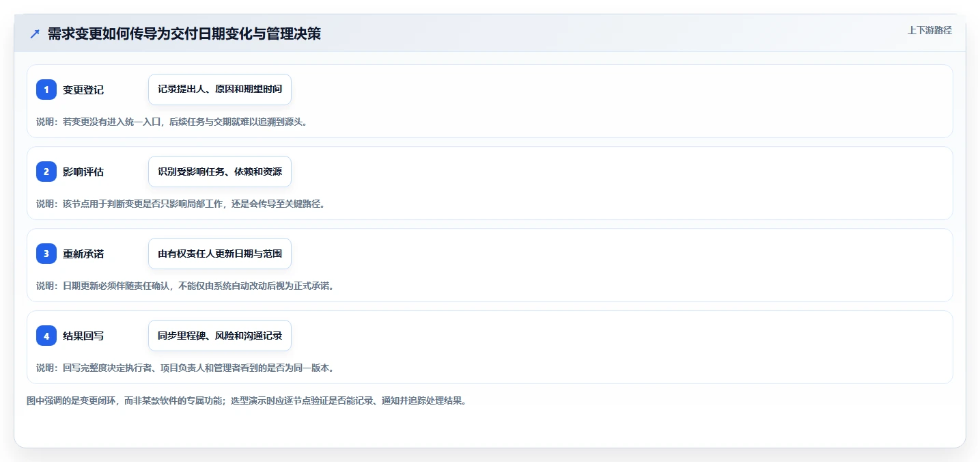This screenshot has height=462, width=980.
Task: Click the note starting 说明：回写完整度决定执行者
Action: point(185,368)
